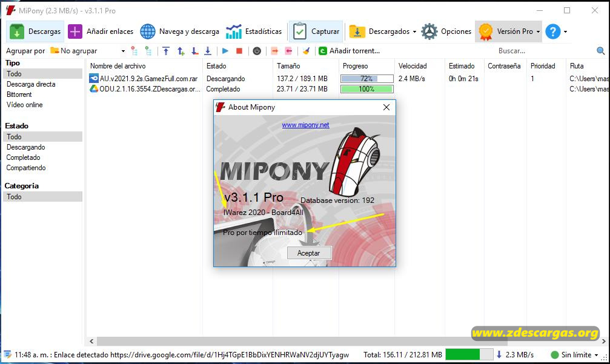The image size is (610, 364).
Task: Move selected download to top
Action: click(x=166, y=51)
